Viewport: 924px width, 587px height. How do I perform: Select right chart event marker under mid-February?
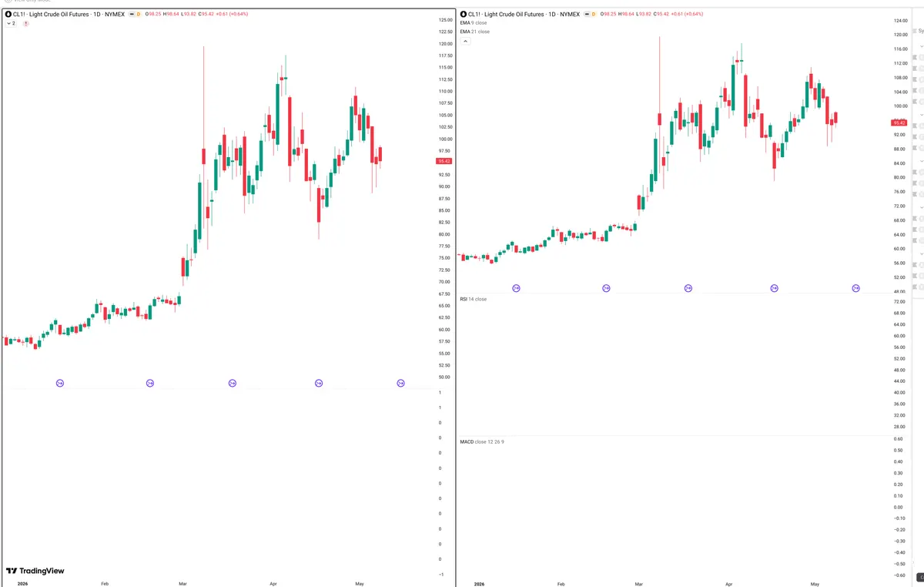coord(605,288)
